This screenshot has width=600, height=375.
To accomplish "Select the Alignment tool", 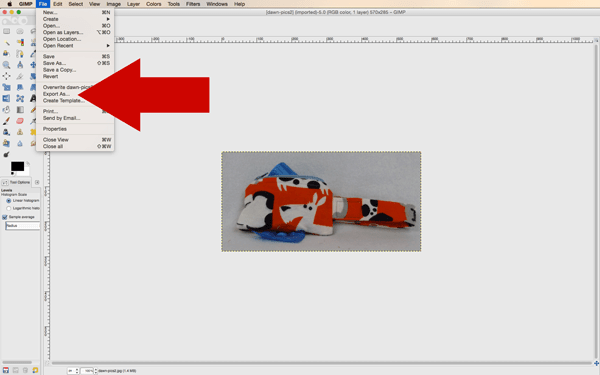I will (x=7, y=76).
